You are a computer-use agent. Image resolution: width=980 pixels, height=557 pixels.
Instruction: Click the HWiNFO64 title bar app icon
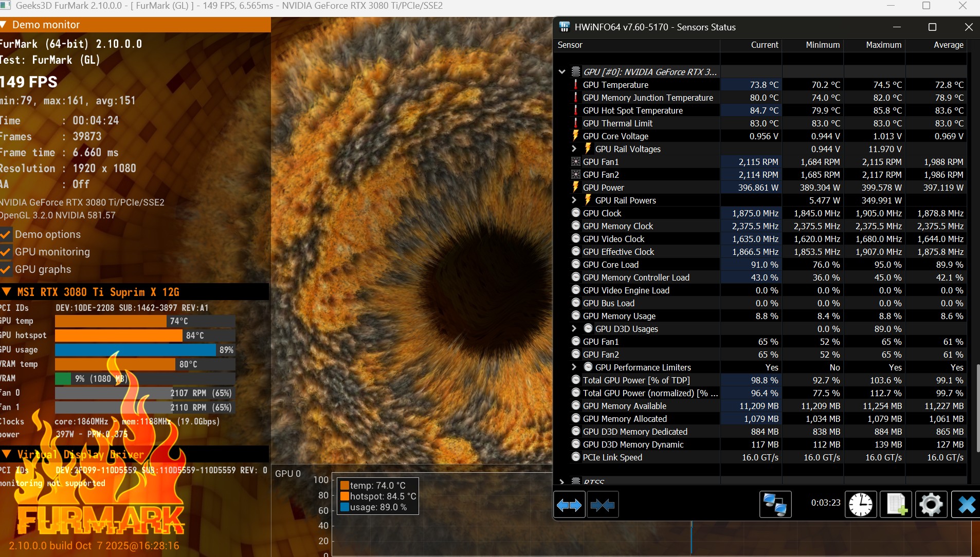(x=565, y=27)
